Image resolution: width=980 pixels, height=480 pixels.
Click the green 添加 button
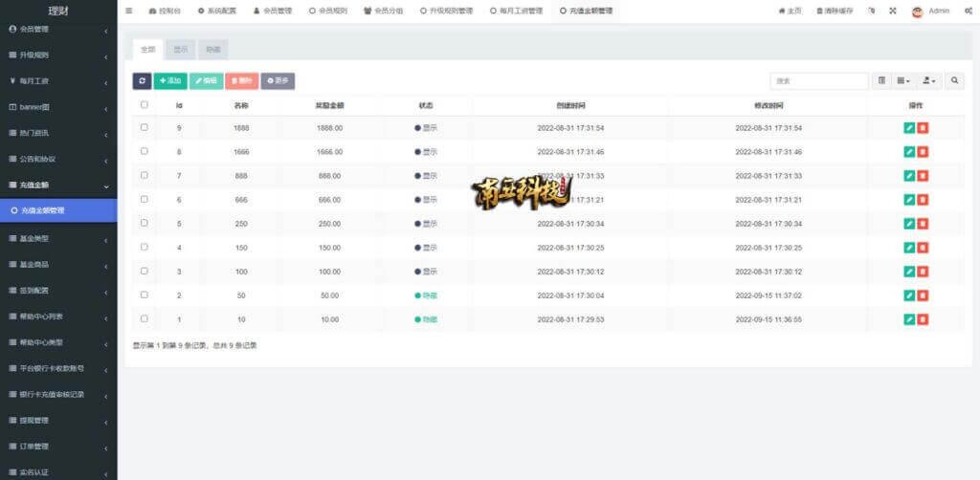pyautogui.click(x=170, y=81)
